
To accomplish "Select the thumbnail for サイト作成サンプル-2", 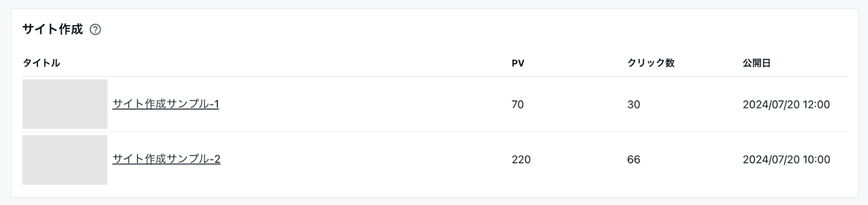I will [65, 160].
